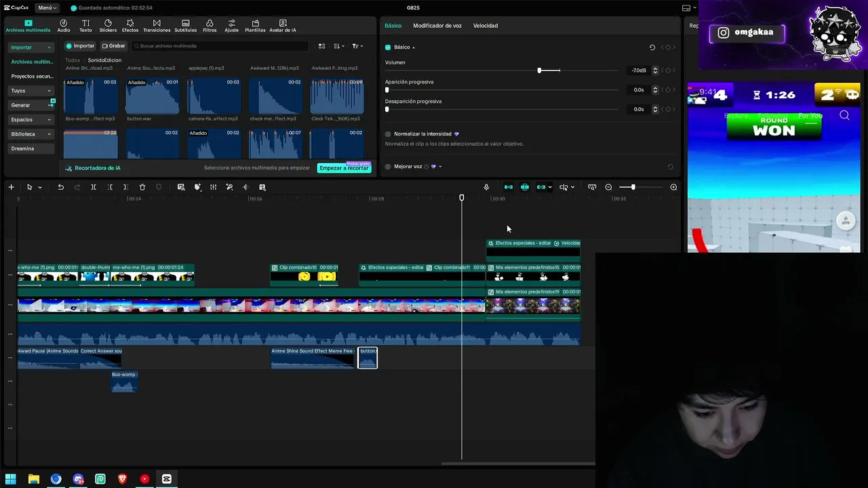This screenshot has height=488, width=868.
Task: Select Proyectos secundarios in the sidebar
Action: pyautogui.click(x=31, y=76)
